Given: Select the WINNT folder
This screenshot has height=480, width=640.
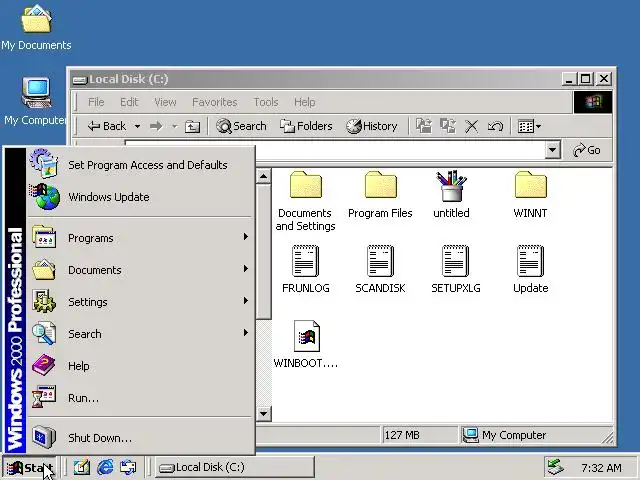Looking at the screenshot, I should [x=530, y=195].
